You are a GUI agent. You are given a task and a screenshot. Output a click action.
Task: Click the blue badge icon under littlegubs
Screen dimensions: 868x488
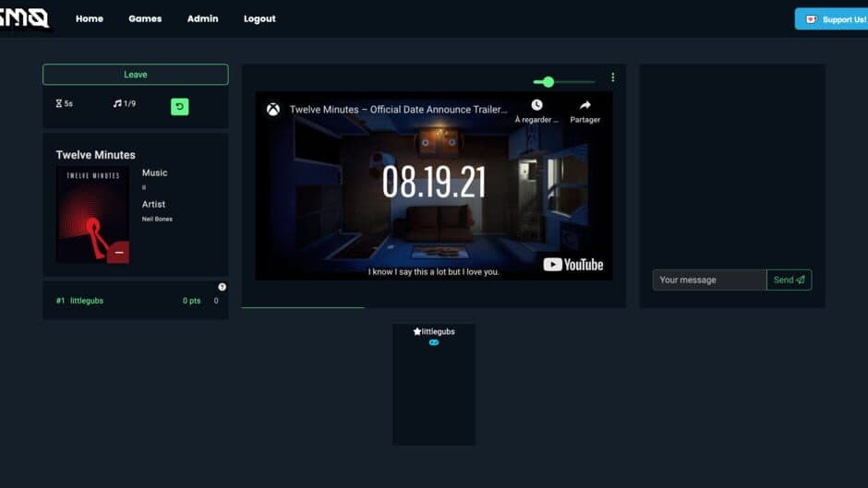pyautogui.click(x=434, y=342)
